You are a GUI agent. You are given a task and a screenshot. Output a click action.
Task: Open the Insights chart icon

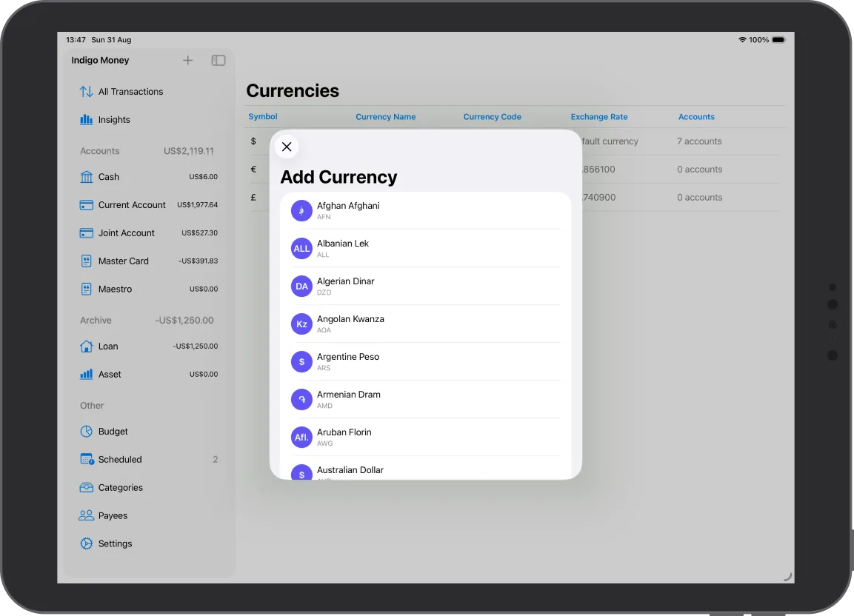pyautogui.click(x=87, y=120)
